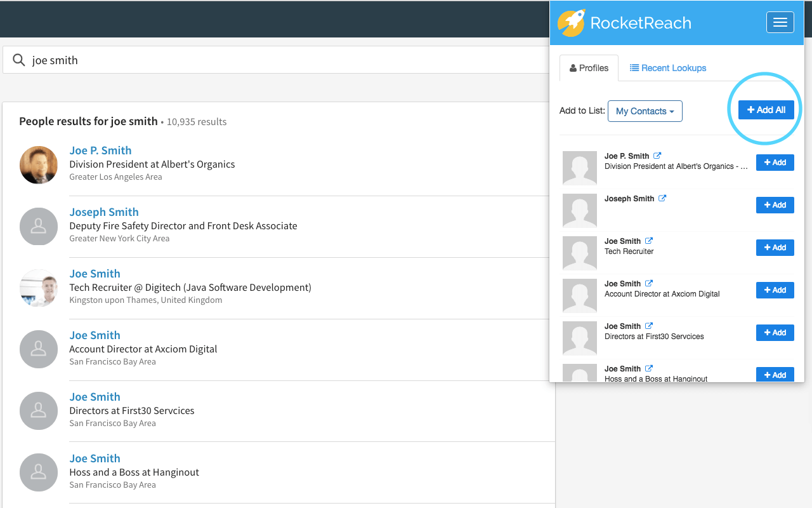Open external link for Account Director at Axciom
Image resolution: width=812 pixels, height=508 pixels.
point(649,283)
